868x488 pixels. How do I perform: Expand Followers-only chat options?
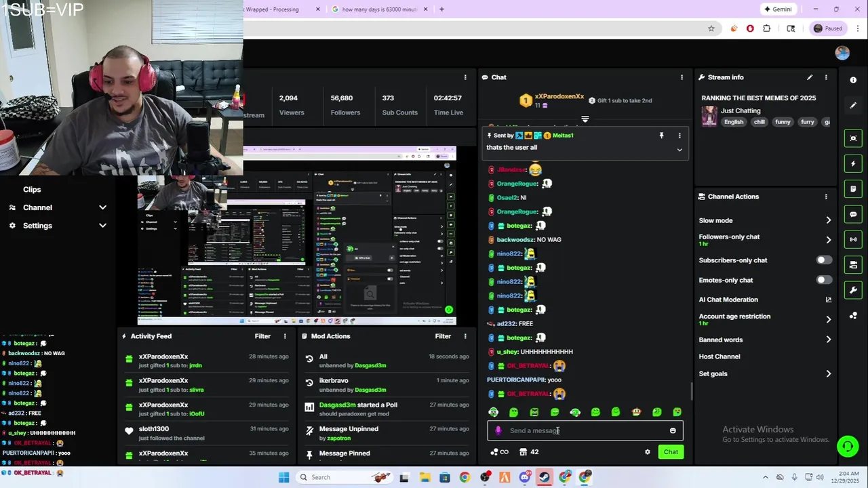tap(828, 240)
